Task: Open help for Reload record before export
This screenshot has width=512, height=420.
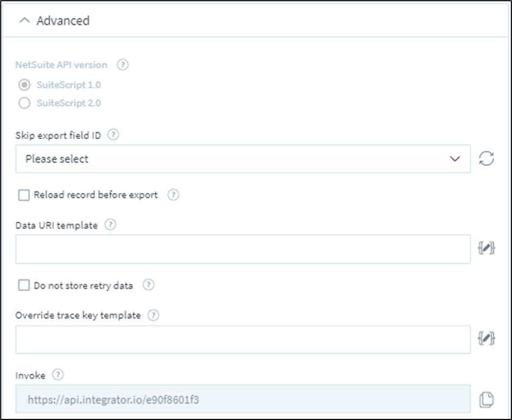Action: pyautogui.click(x=173, y=195)
